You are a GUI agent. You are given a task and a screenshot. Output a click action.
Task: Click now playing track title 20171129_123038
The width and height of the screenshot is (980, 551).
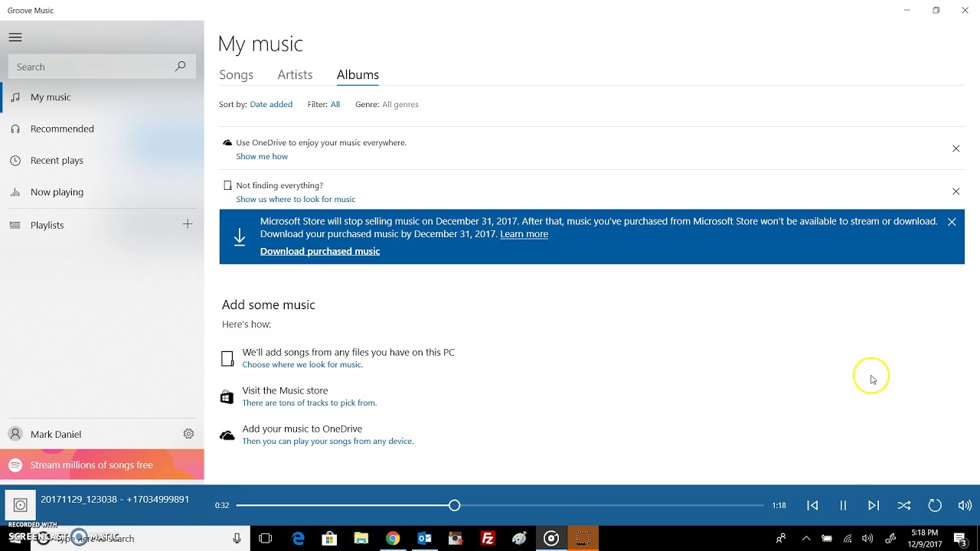coord(115,499)
